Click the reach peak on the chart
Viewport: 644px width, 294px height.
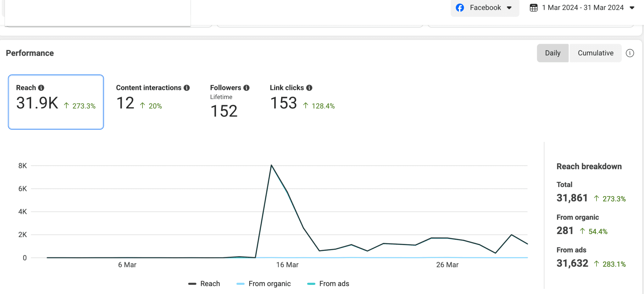(271, 165)
